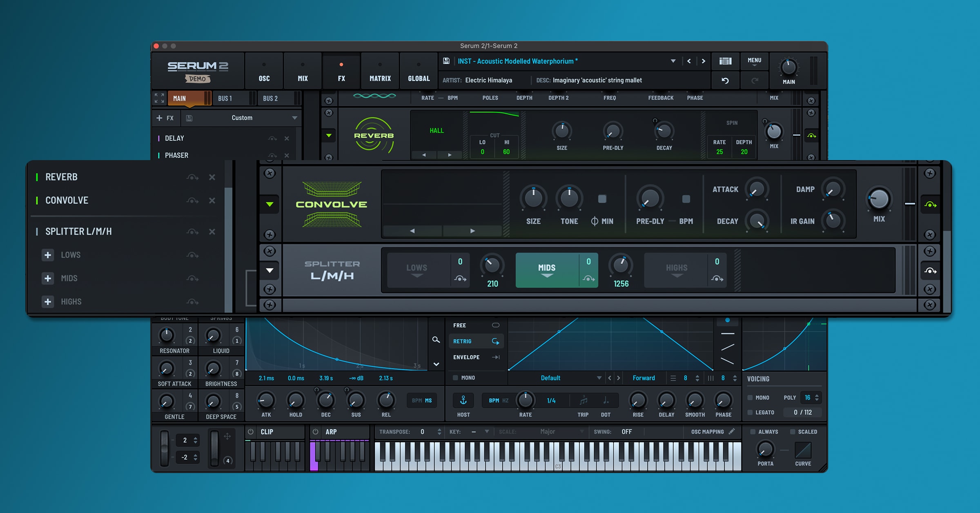Select previous reverb type arrow
This screenshot has width=980, height=513.
pyautogui.click(x=424, y=155)
